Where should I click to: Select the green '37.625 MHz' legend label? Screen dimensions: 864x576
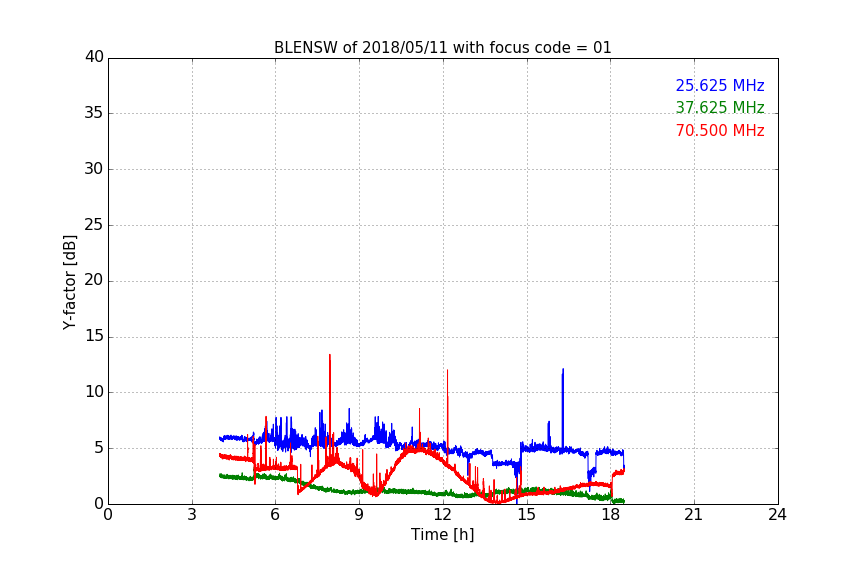coord(720,107)
